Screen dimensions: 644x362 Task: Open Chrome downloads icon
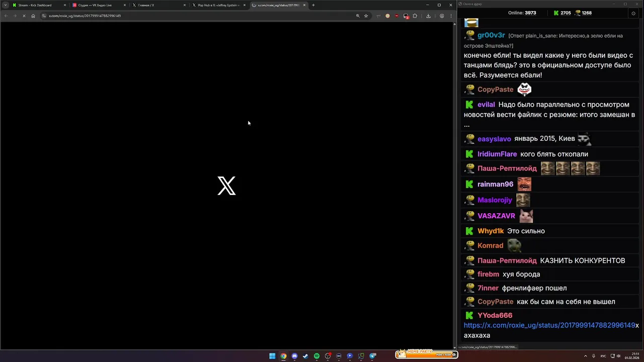(428, 16)
